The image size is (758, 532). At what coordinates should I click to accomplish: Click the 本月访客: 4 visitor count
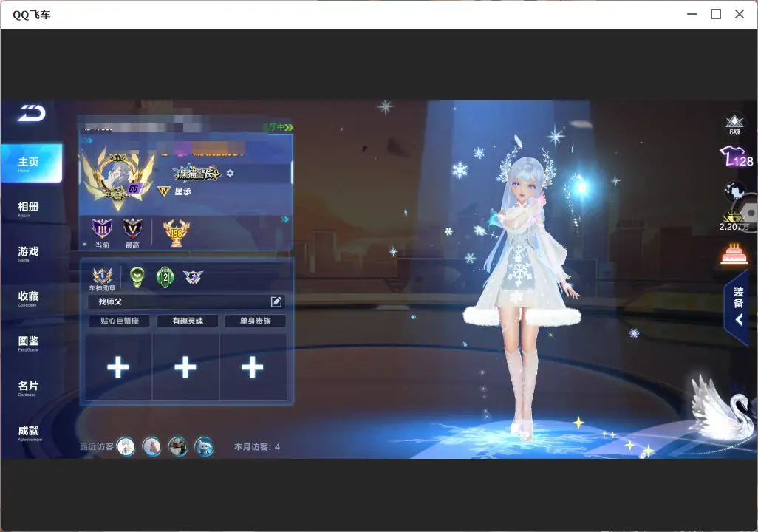[257, 447]
